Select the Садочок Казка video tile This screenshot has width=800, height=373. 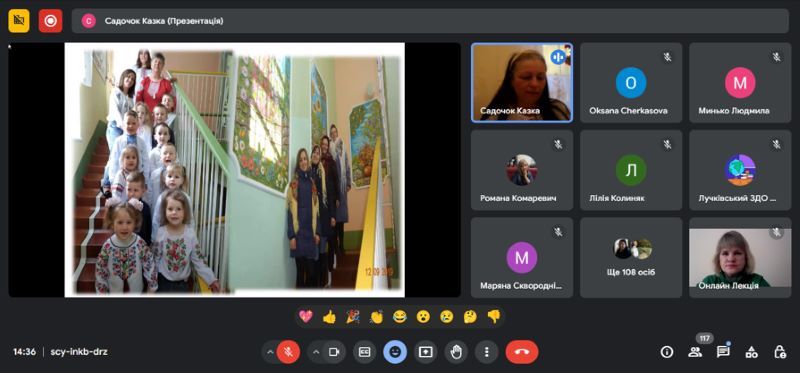(521, 83)
